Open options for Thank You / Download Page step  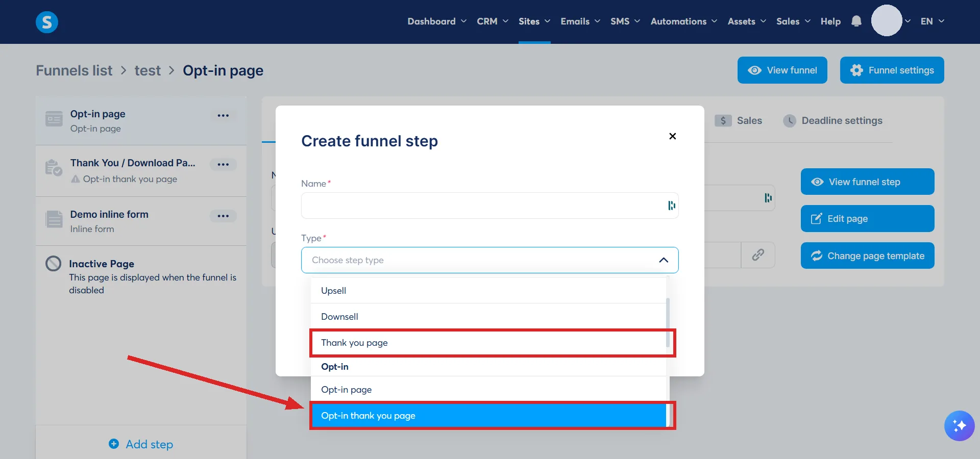point(223,164)
